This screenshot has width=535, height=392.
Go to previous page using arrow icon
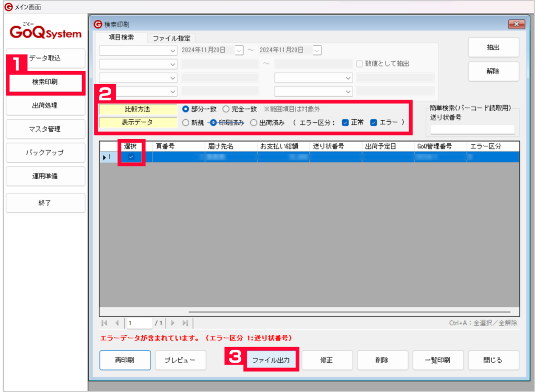(117, 322)
